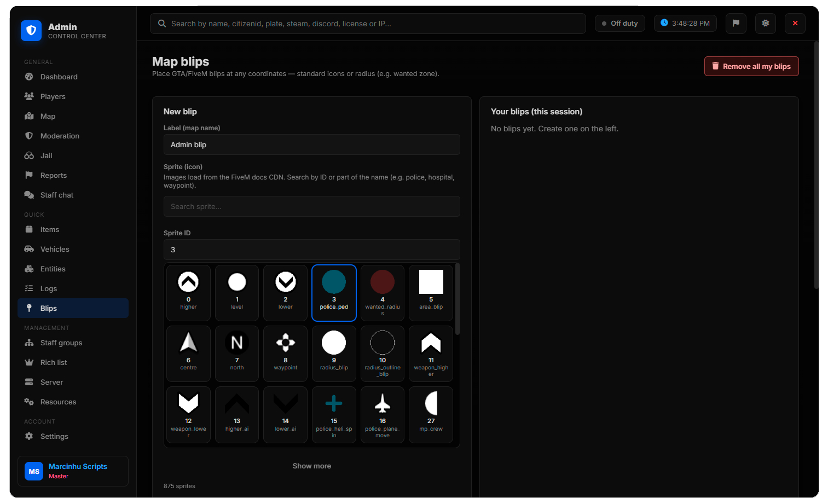Open the Moderation section
This screenshot has width=828, height=504.
tap(73, 136)
